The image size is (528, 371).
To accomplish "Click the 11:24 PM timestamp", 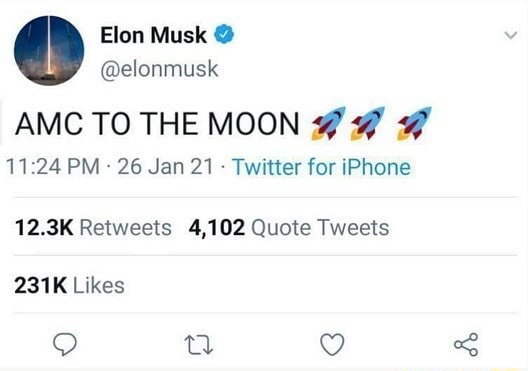I will (53, 167).
